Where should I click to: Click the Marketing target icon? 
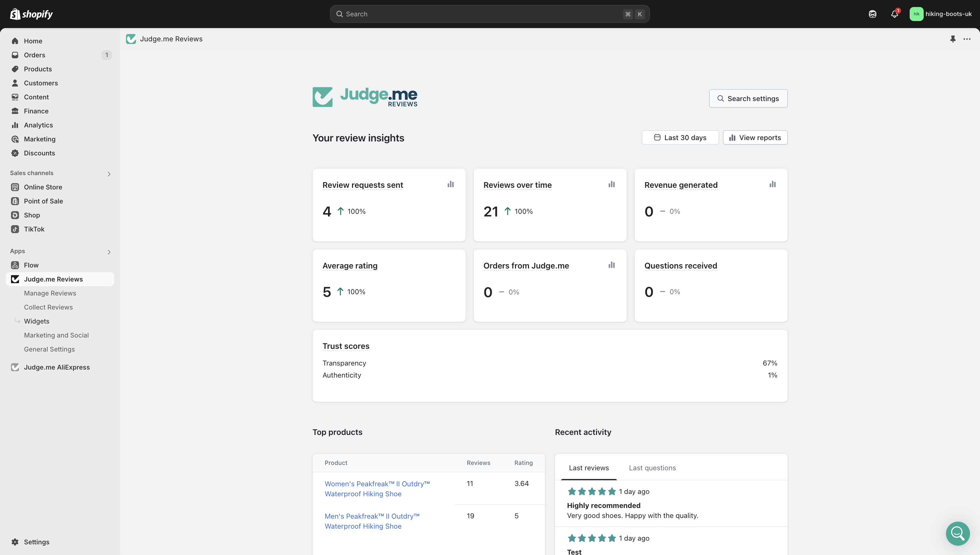tap(15, 139)
